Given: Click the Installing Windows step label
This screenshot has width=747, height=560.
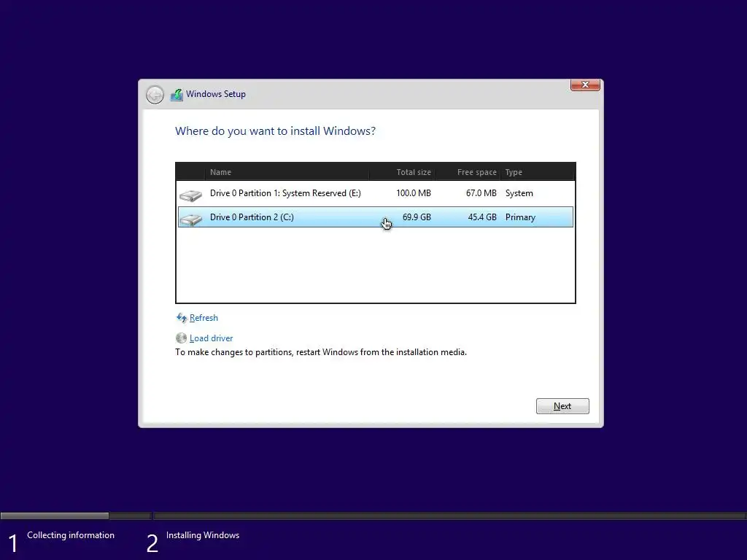Looking at the screenshot, I should [x=203, y=535].
